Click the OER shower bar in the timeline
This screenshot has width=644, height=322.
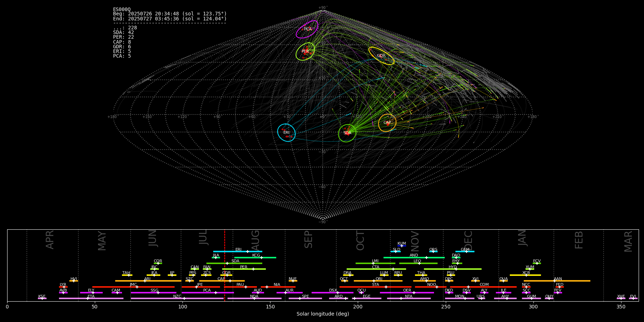coord(407,293)
